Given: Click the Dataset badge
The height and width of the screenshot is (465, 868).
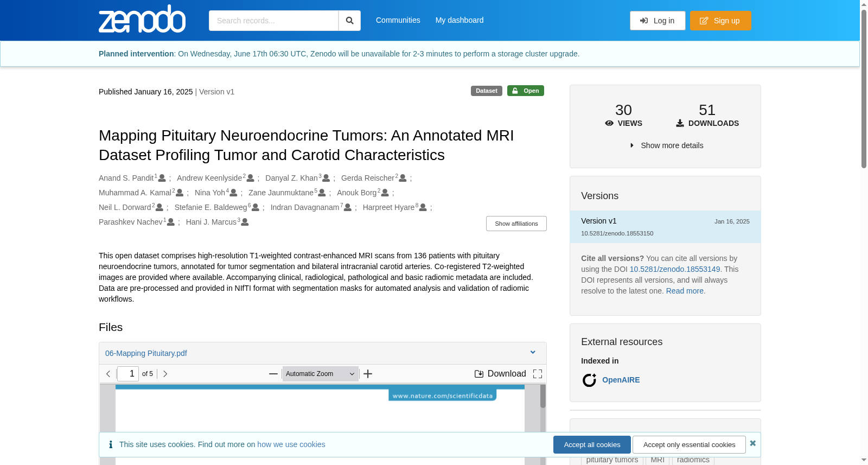Looking at the screenshot, I should [487, 91].
